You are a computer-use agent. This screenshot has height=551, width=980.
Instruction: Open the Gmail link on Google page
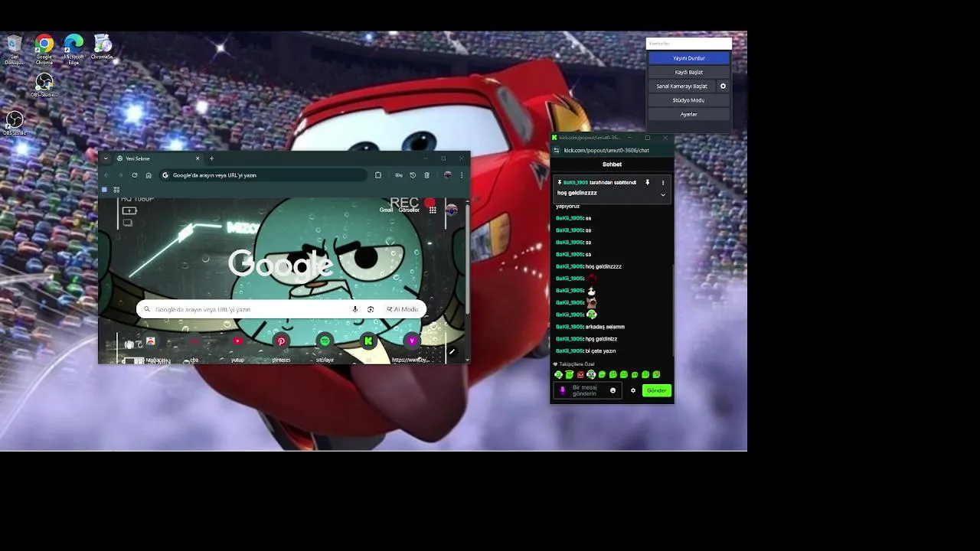tap(386, 210)
